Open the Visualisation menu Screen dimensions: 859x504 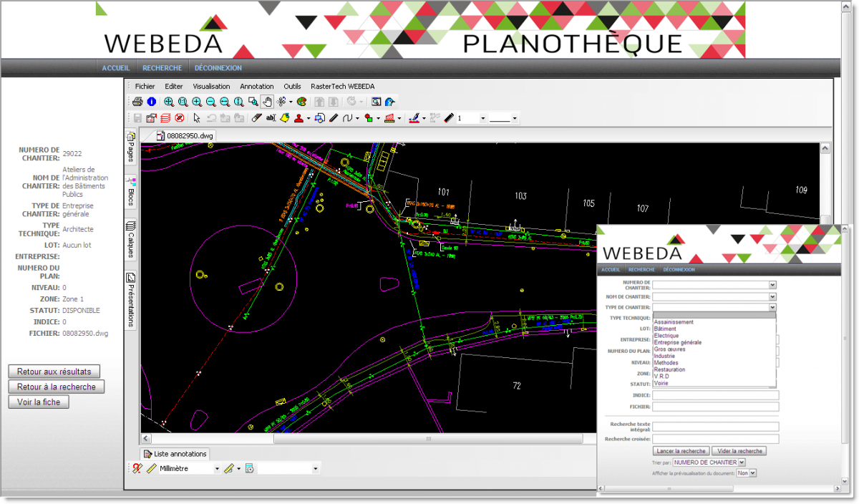tap(211, 86)
